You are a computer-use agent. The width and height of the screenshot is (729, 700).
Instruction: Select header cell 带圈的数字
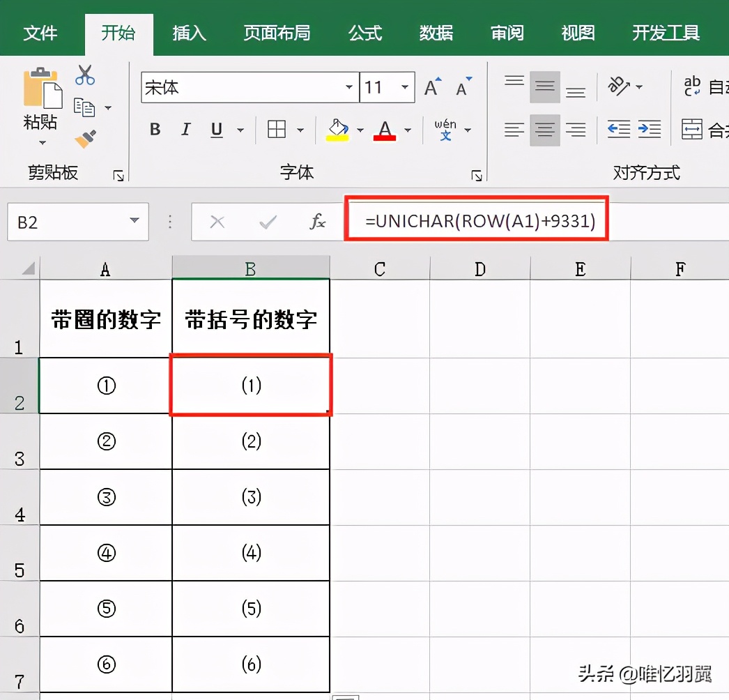click(106, 319)
